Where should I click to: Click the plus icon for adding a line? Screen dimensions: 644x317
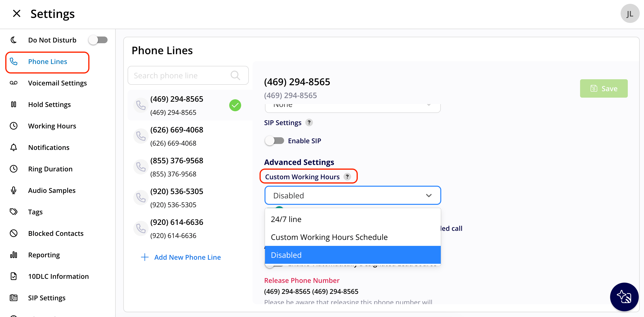[x=145, y=258]
